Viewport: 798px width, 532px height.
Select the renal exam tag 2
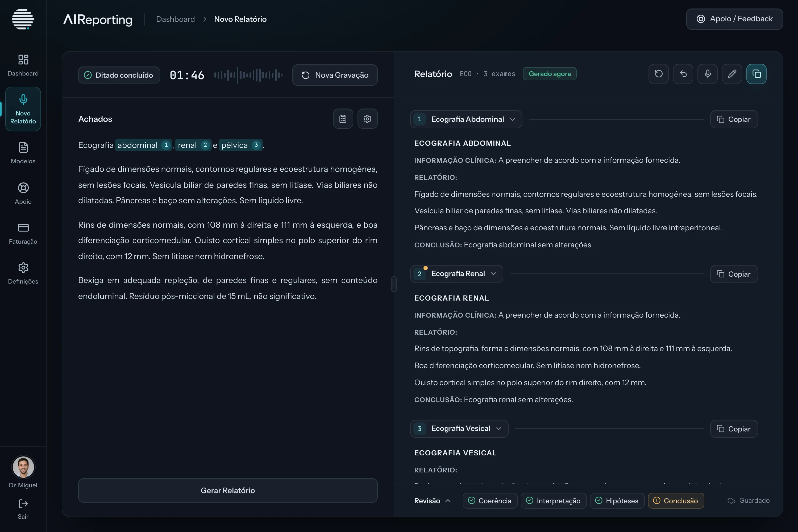coord(193,145)
